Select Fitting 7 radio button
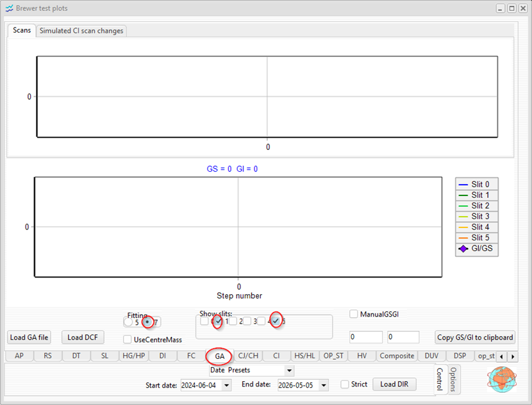 pyautogui.click(x=147, y=322)
